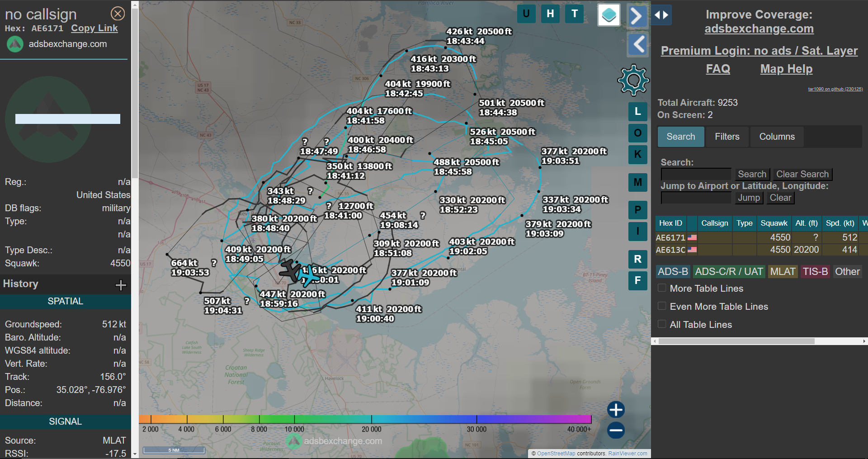This screenshot has height=459, width=868.
Task: Open the FAQ link
Action: [x=718, y=69]
